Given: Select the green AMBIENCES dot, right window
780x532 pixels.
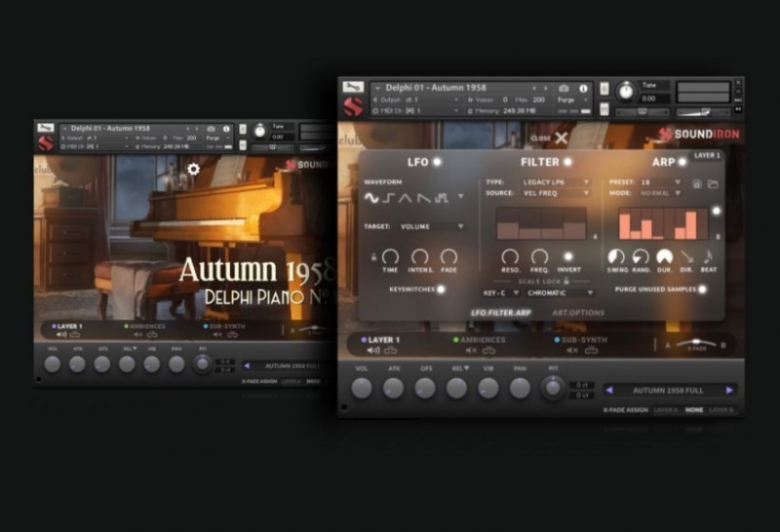Looking at the screenshot, I should [x=455, y=340].
